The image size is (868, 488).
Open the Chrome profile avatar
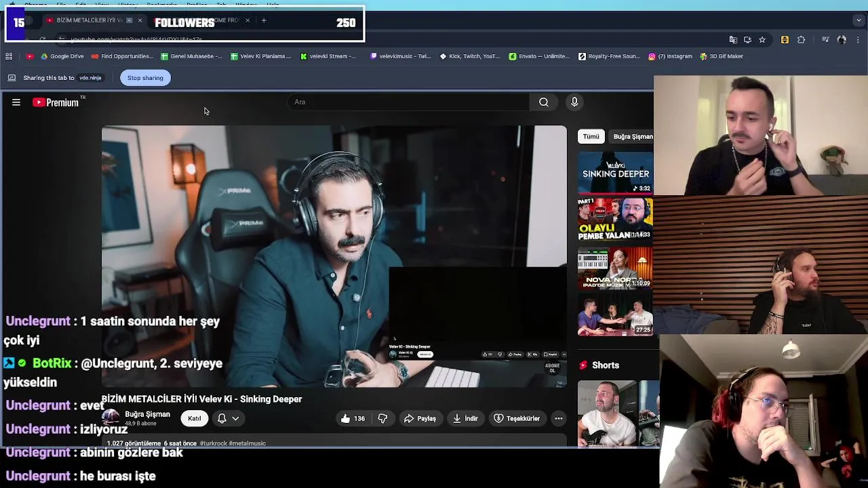click(842, 40)
